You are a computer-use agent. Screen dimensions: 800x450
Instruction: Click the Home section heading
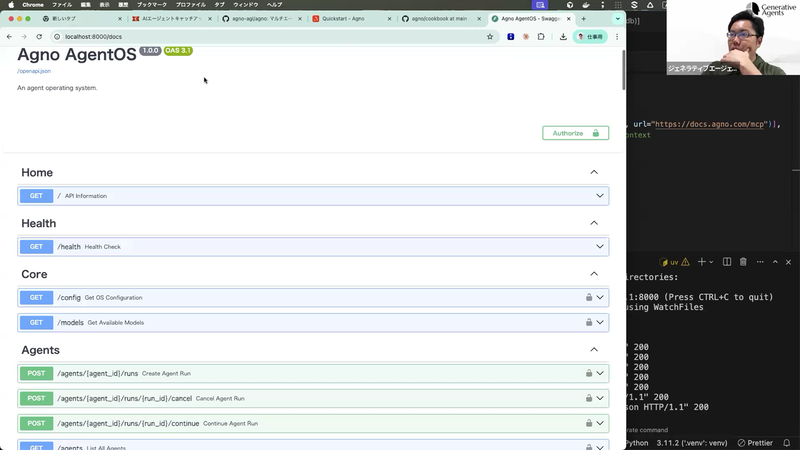[x=37, y=172]
